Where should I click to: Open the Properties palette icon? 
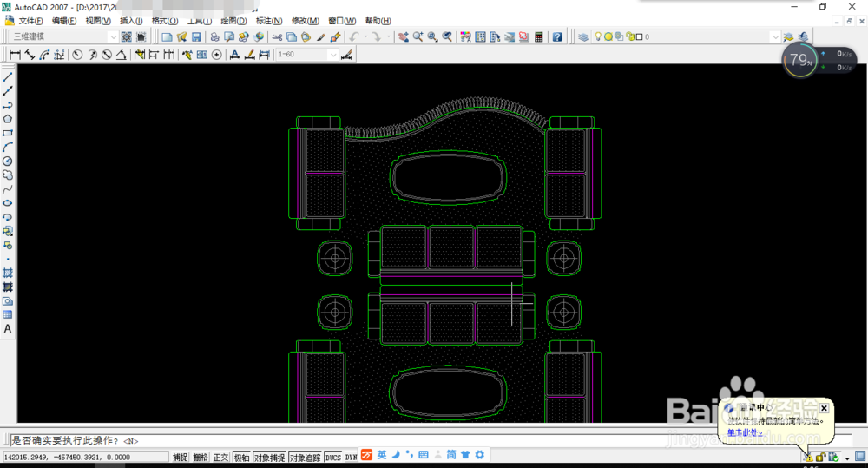click(x=465, y=37)
